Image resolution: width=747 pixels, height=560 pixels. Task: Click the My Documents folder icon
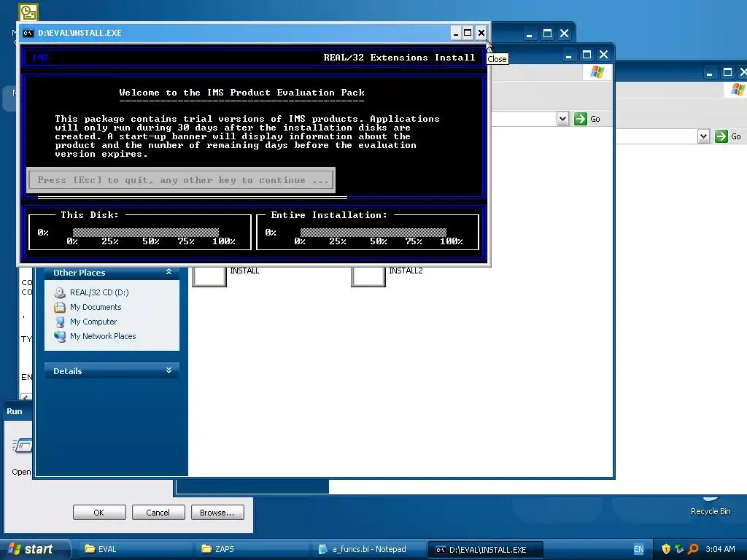(x=60, y=307)
